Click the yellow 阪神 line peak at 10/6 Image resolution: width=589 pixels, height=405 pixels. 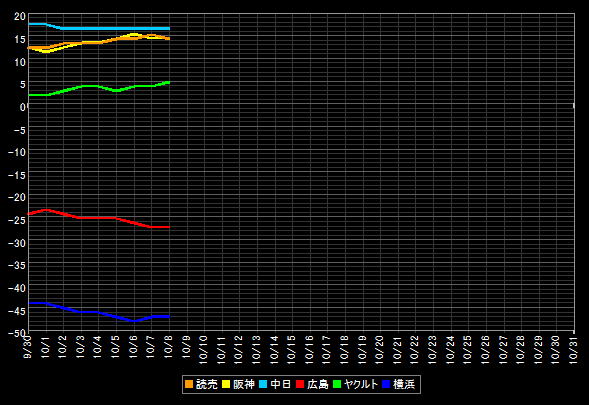[134, 34]
